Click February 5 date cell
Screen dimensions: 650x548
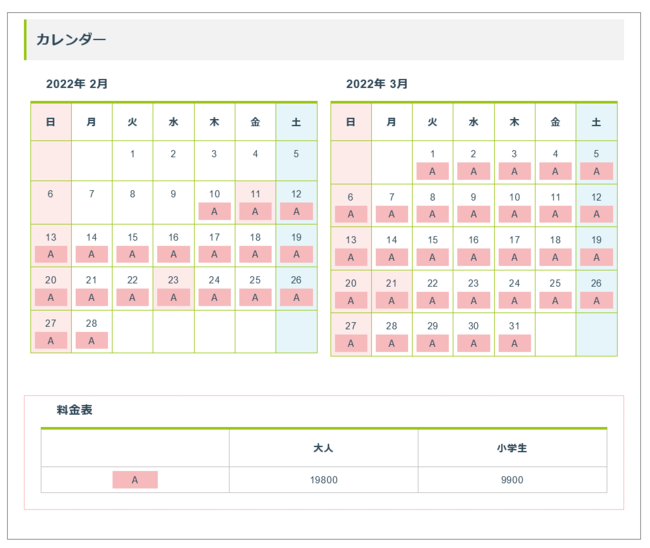296,160
